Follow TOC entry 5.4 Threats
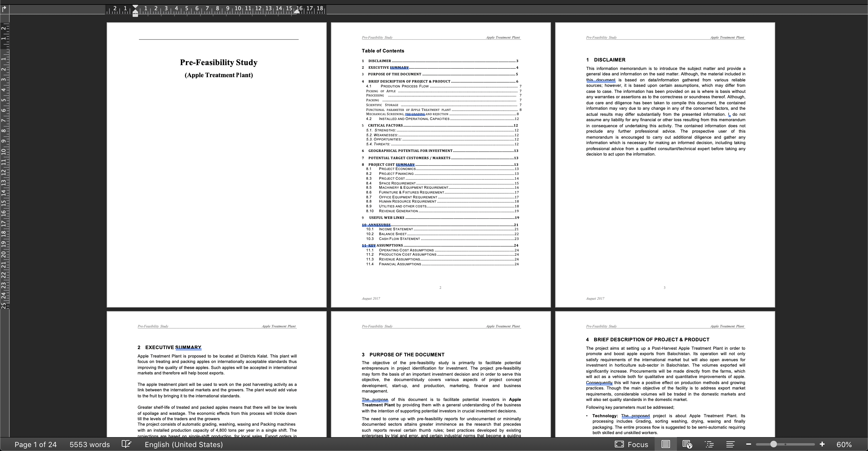This screenshot has height=451, width=868. point(442,144)
